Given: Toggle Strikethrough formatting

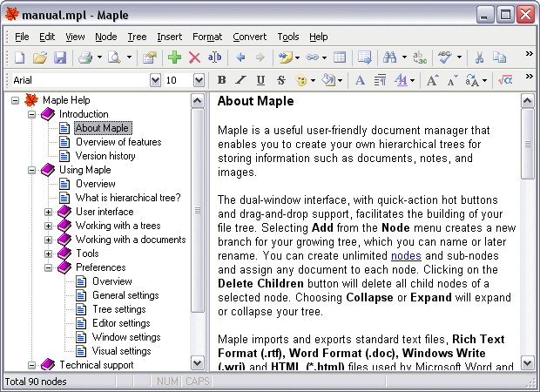Looking at the screenshot, I should [x=281, y=80].
